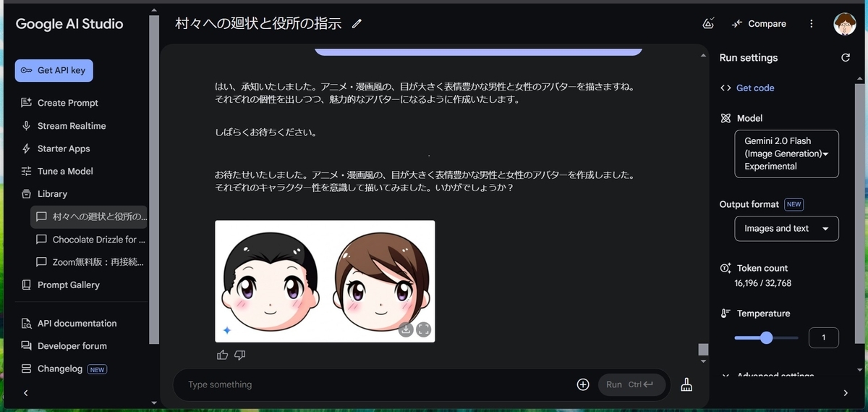868x412 pixels.
Task: Click the save-to-Drive icon in header
Action: (x=709, y=23)
